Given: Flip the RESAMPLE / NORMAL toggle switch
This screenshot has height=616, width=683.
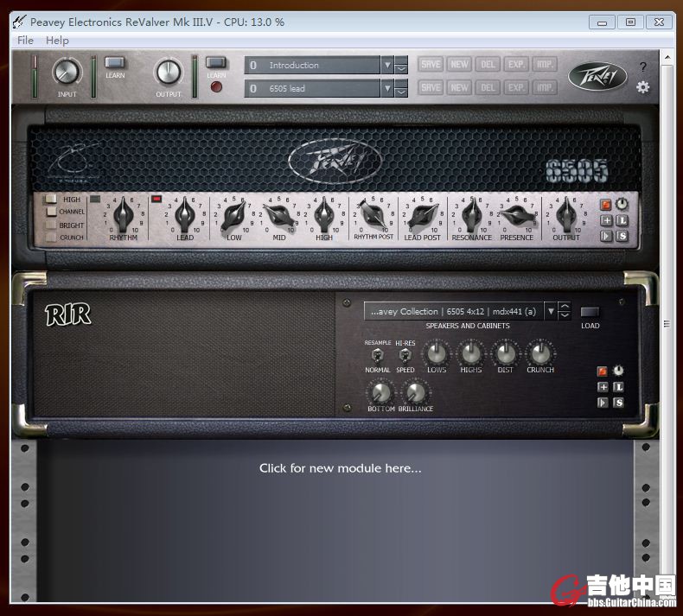Looking at the screenshot, I should pyautogui.click(x=377, y=356).
